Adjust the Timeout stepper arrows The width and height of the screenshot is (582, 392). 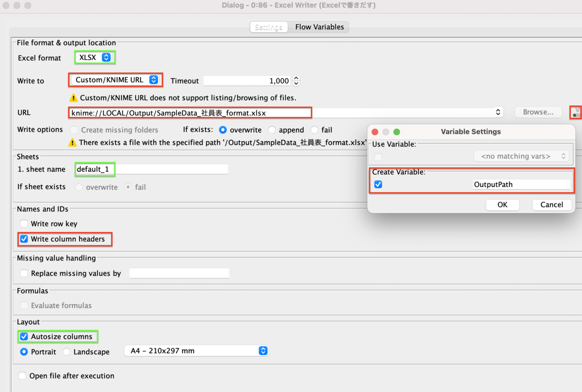[296, 81]
